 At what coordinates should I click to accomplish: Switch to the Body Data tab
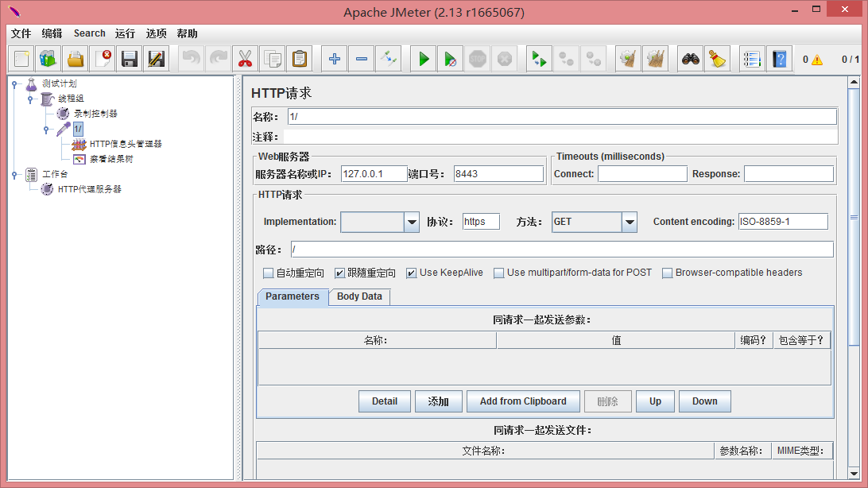coord(359,296)
